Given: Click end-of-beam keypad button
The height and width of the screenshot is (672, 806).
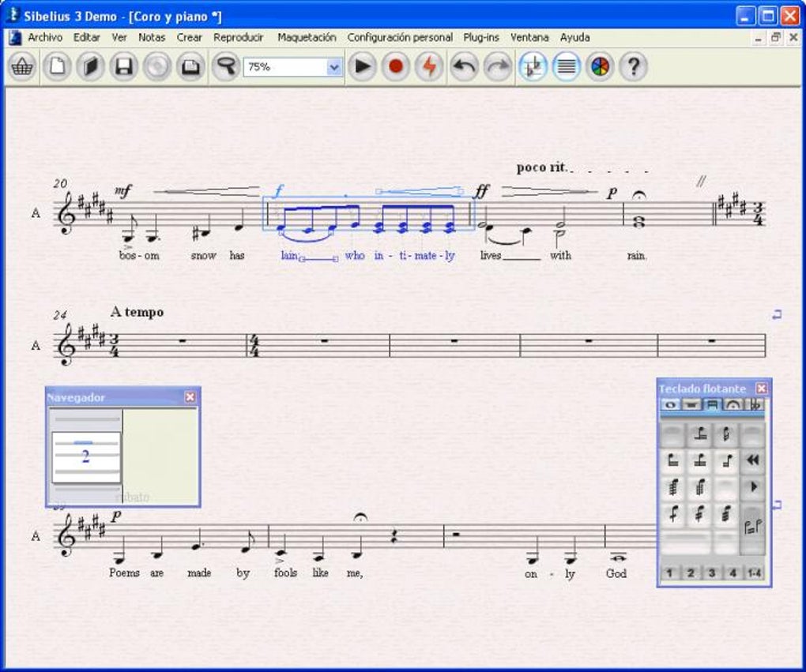Looking at the screenshot, I should 726,460.
